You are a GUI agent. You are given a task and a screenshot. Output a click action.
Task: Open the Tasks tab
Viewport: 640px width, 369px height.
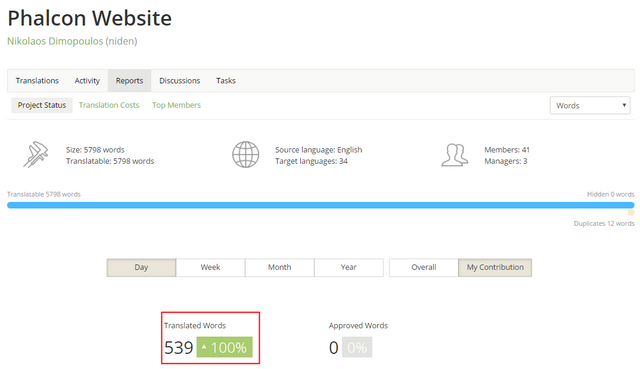click(226, 81)
